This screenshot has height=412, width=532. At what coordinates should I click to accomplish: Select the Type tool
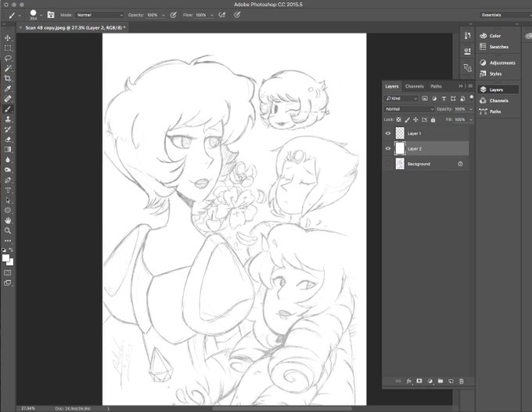(8, 190)
